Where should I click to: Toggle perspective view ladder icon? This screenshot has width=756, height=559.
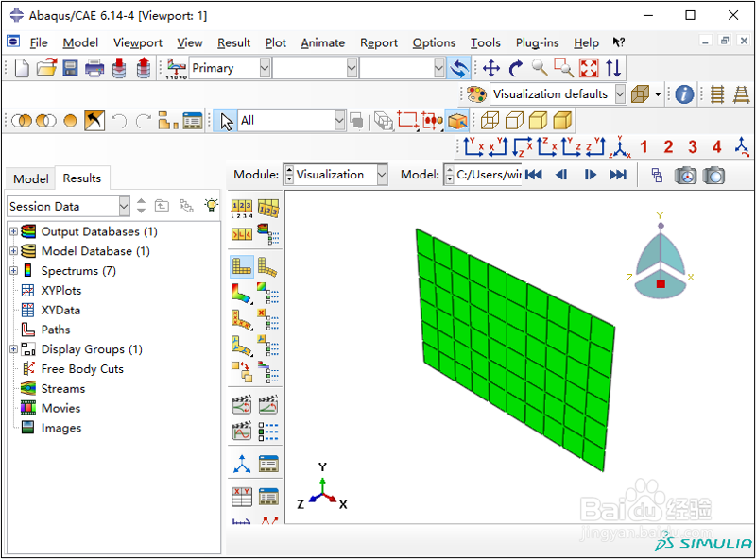741,94
